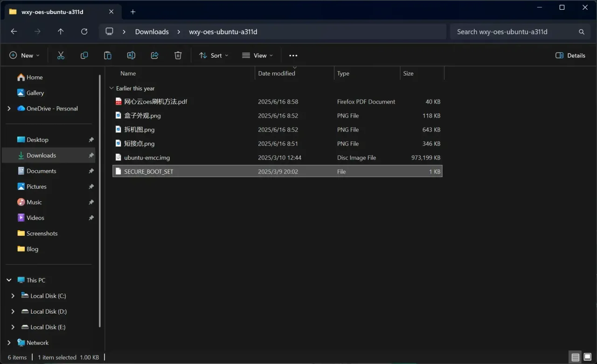This screenshot has height=364, width=597.
Task: Open the View dropdown
Action: click(x=257, y=55)
